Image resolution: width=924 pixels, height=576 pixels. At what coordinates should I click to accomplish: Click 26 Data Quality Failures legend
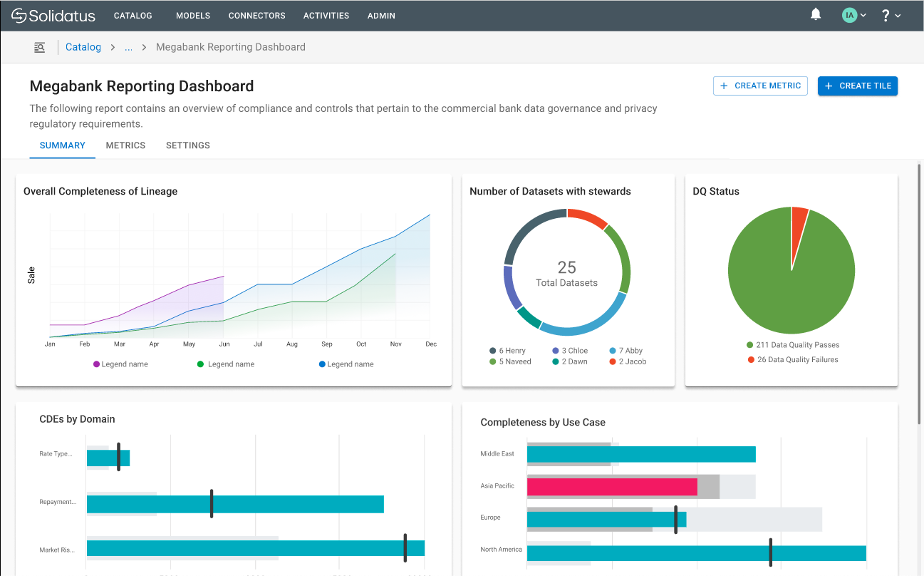793,359
